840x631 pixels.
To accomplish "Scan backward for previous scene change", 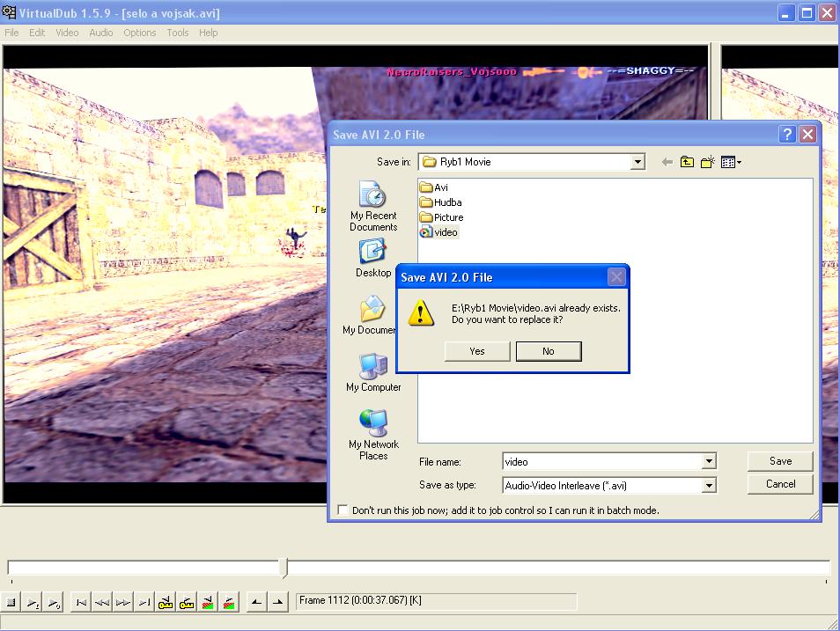I will click(x=208, y=603).
